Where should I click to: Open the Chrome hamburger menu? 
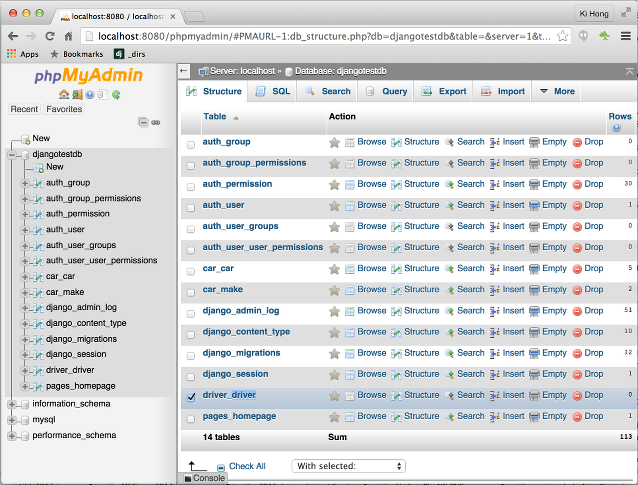(626, 36)
